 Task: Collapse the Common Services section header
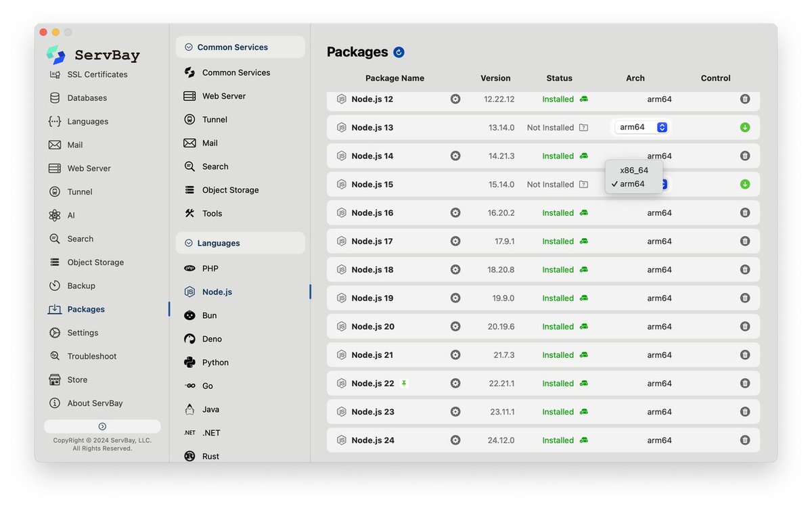pyautogui.click(x=240, y=47)
